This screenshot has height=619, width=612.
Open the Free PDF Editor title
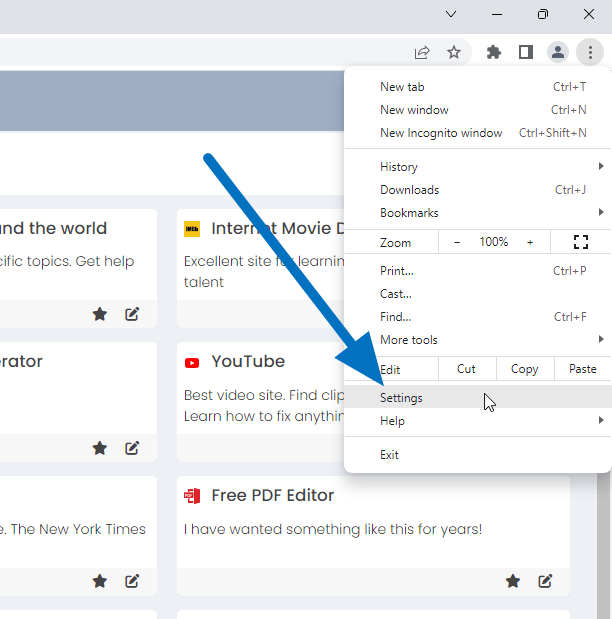pos(273,495)
